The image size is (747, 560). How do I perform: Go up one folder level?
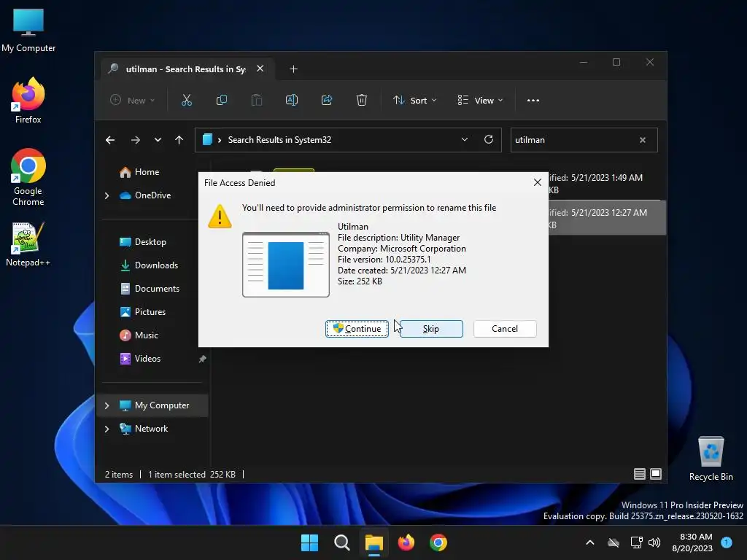[x=179, y=140]
